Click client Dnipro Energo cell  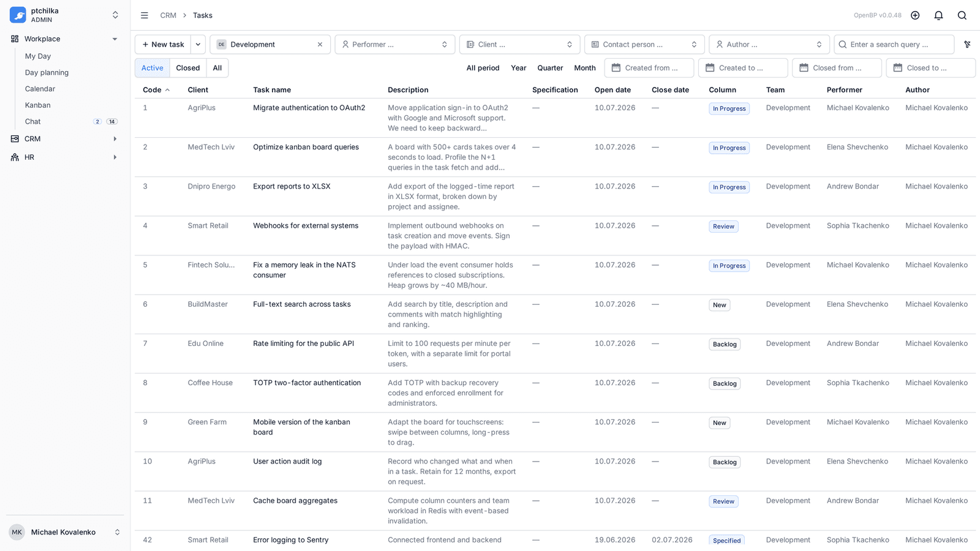(211, 187)
